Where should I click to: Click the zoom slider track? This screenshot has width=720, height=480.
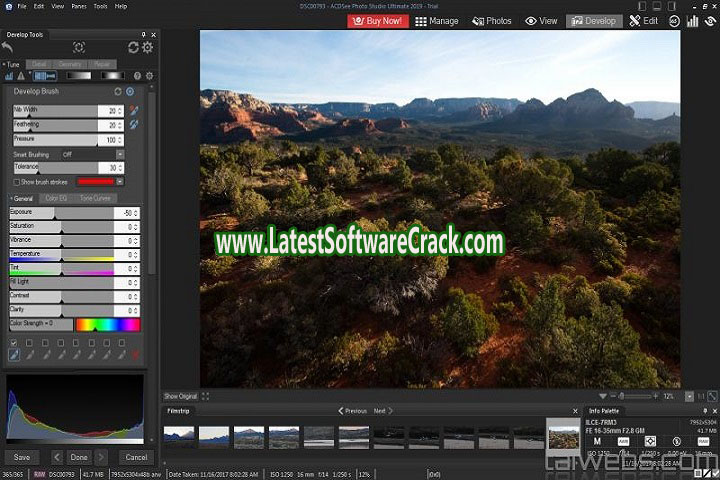pyautogui.click(x=634, y=396)
